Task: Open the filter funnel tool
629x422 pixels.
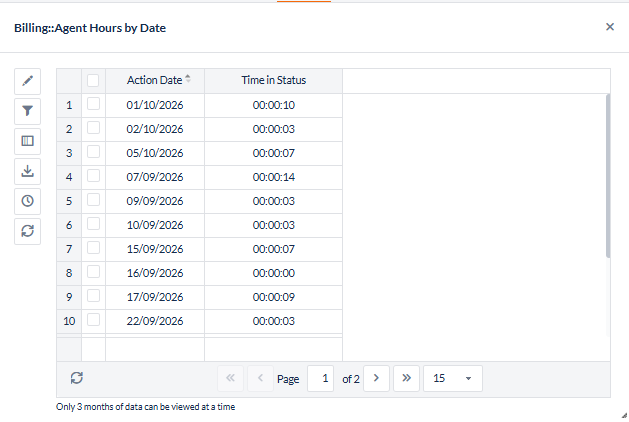Action: (27, 111)
